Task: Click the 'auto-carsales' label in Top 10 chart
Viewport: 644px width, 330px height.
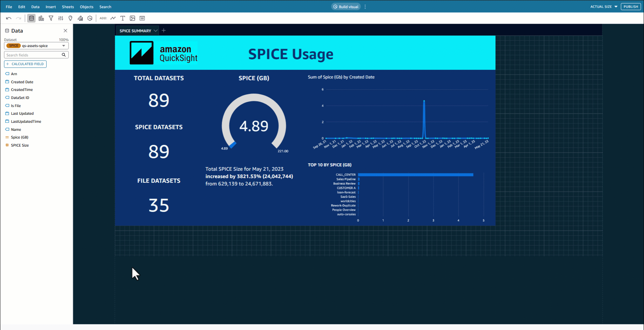Action: 346,214
